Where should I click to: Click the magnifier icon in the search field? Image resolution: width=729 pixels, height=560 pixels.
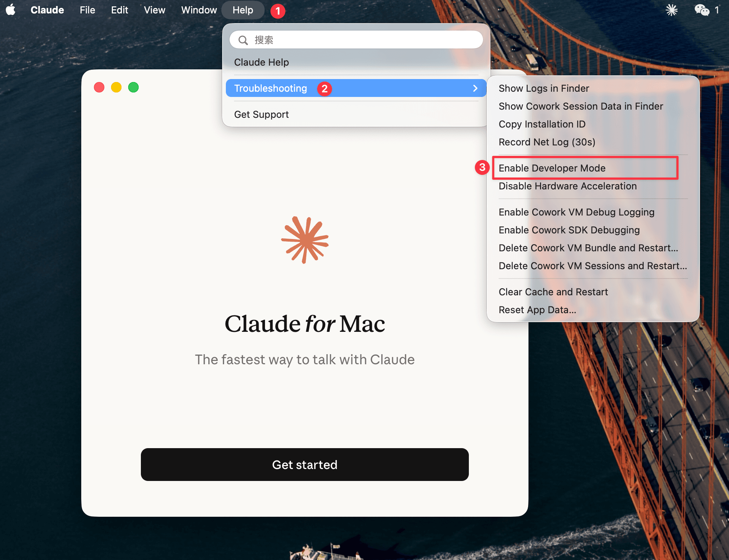tap(243, 40)
